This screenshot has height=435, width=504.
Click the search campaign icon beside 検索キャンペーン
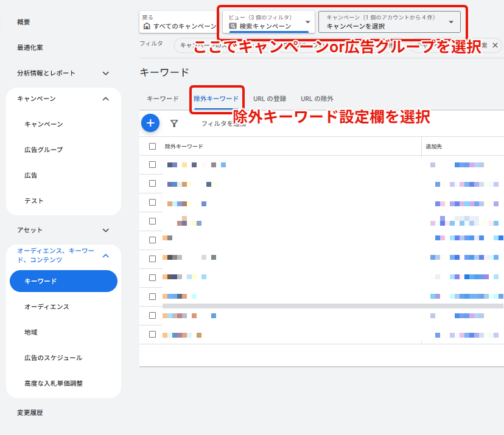click(233, 26)
